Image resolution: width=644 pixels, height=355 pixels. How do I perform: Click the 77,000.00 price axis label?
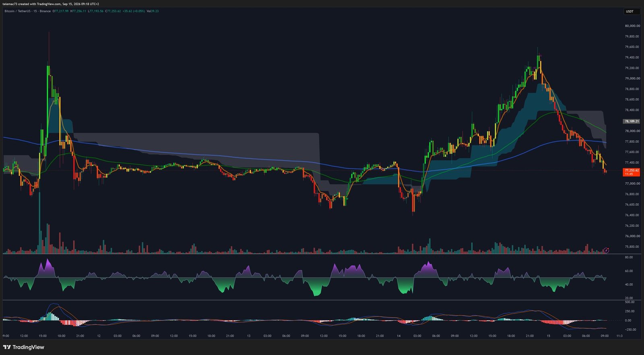click(632, 183)
